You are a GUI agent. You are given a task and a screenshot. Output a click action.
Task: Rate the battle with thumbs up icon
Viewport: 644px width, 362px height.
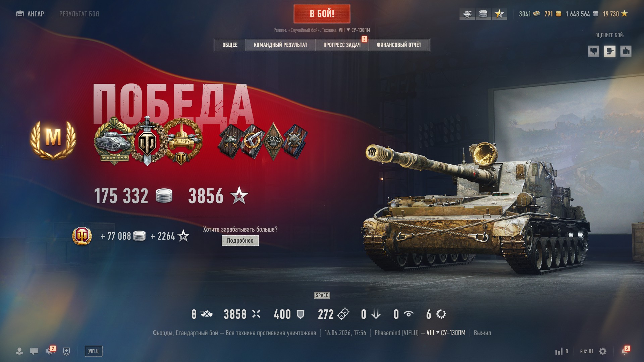(x=626, y=51)
